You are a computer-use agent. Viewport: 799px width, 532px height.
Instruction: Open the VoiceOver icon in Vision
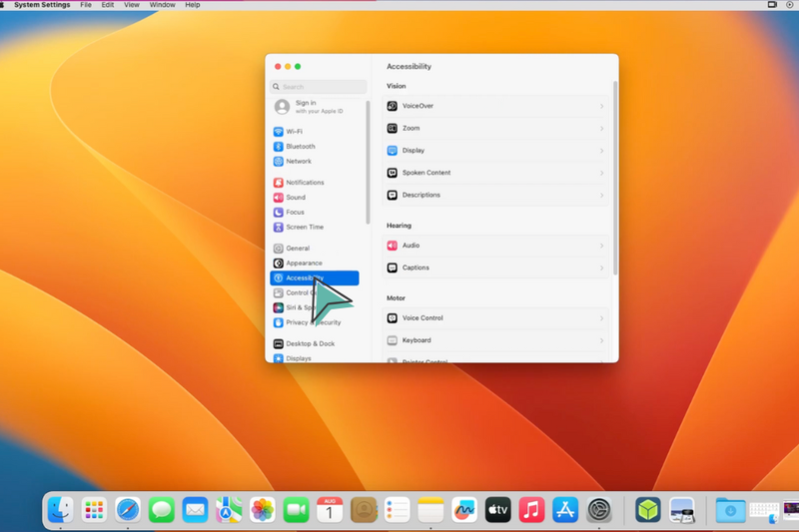[x=392, y=106]
